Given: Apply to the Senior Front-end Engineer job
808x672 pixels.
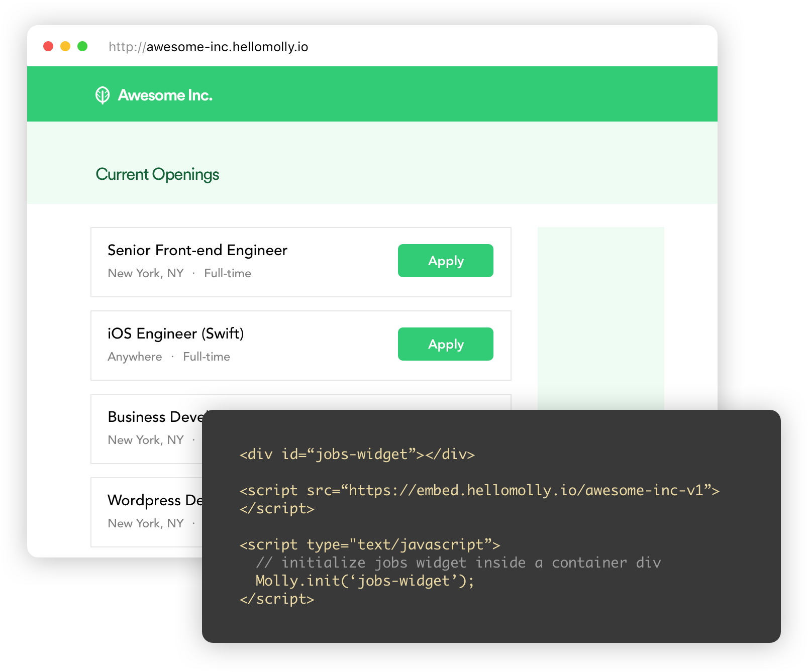Looking at the screenshot, I should [x=446, y=261].
